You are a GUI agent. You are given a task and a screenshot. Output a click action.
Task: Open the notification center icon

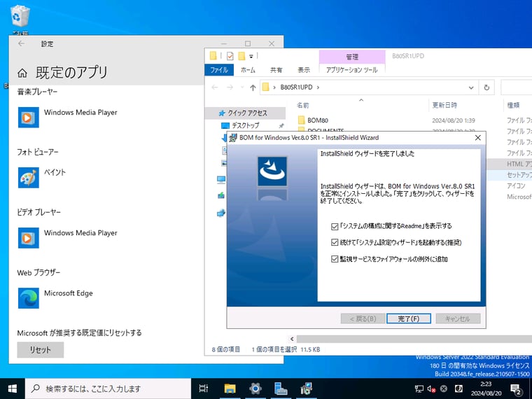516,389
